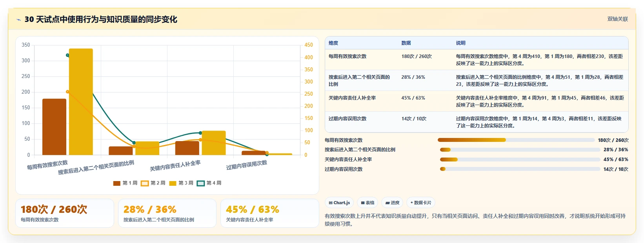Viewport: 644px width, 243px height.
Task: Click the yellow bar for 关键内容责任人补全率
Action: 214,143
